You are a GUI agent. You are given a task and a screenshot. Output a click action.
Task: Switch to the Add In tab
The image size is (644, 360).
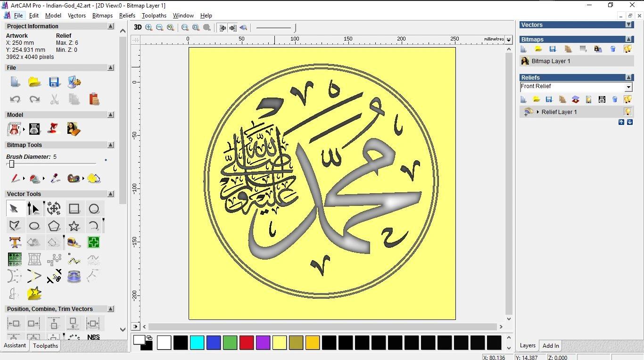point(551,345)
